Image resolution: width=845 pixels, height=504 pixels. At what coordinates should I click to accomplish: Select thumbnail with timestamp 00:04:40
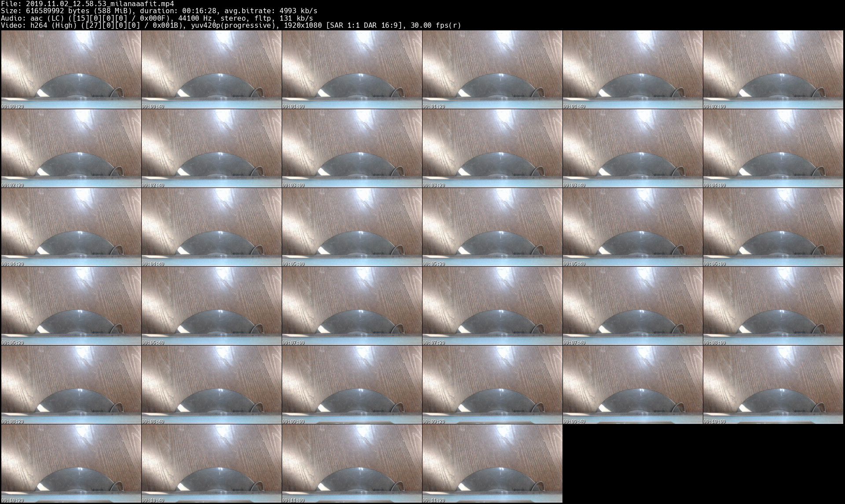point(211,227)
